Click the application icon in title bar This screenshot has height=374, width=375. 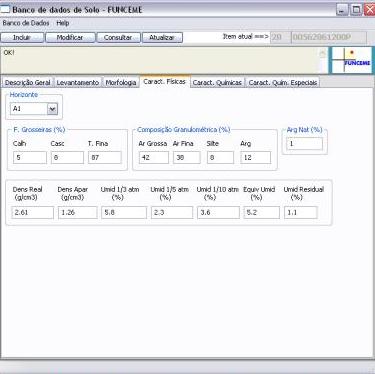click(x=5, y=9)
